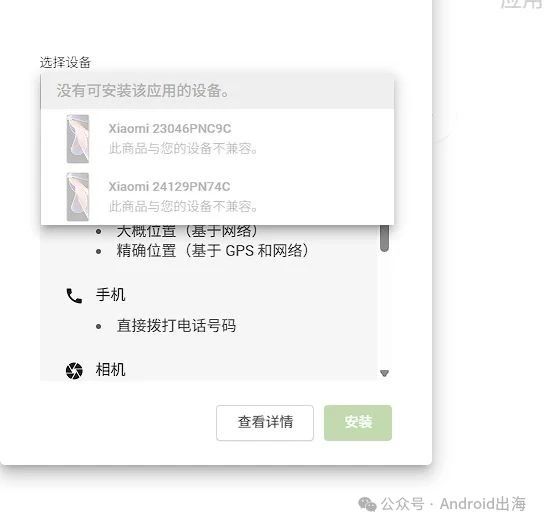Viewport: 544px width, 526px height.
Task: Click the 大概位置（基于网络）permission entry
Action: point(187,231)
